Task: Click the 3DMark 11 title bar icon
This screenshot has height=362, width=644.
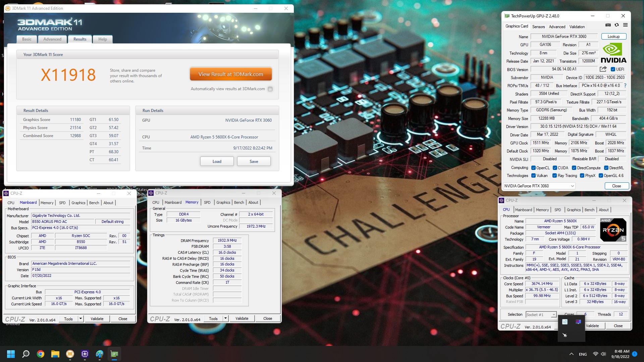Action: point(8,8)
